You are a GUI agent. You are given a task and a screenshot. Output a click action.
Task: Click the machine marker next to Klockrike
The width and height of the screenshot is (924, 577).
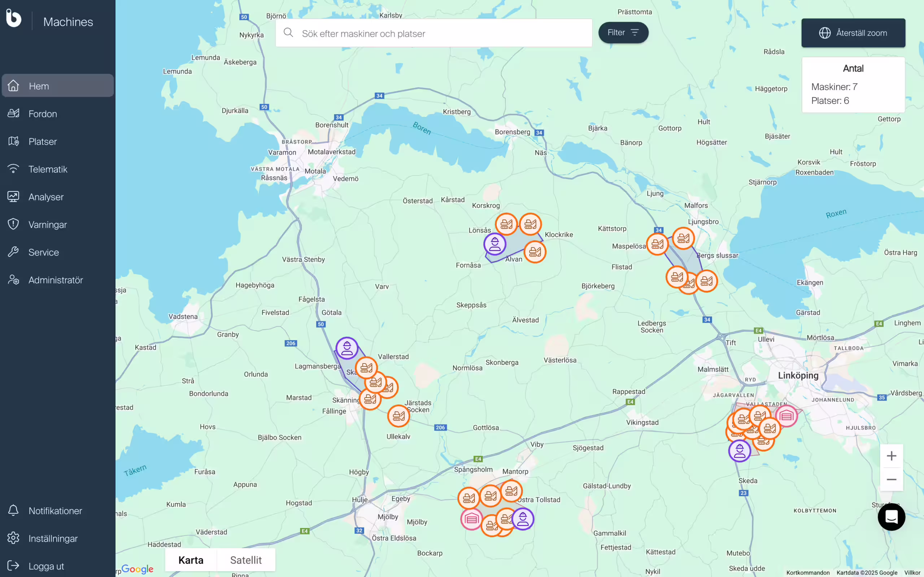click(x=530, y=224)
